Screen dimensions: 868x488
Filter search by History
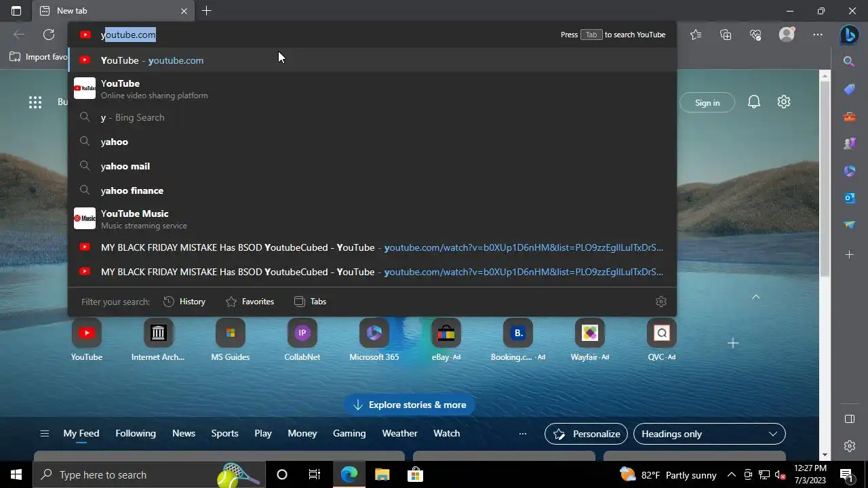point(184,302)
